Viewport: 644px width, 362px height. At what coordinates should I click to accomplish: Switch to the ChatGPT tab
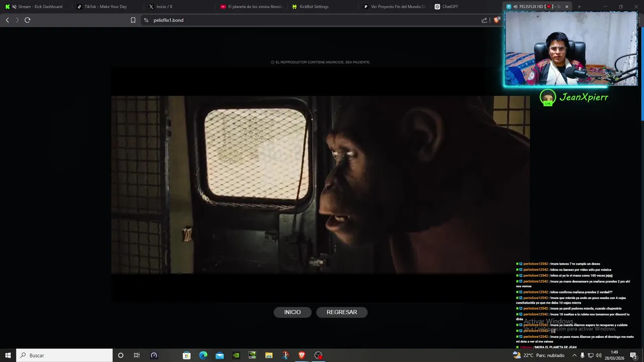[x=466, y=7]
